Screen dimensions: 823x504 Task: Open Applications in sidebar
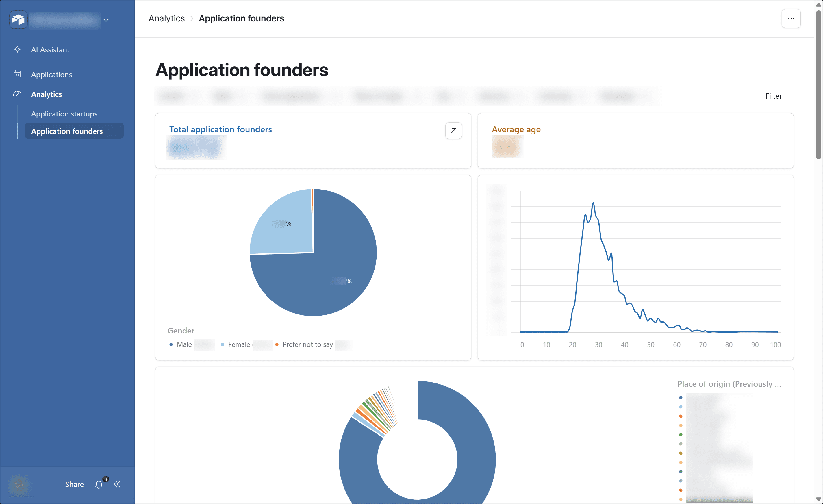51,74
